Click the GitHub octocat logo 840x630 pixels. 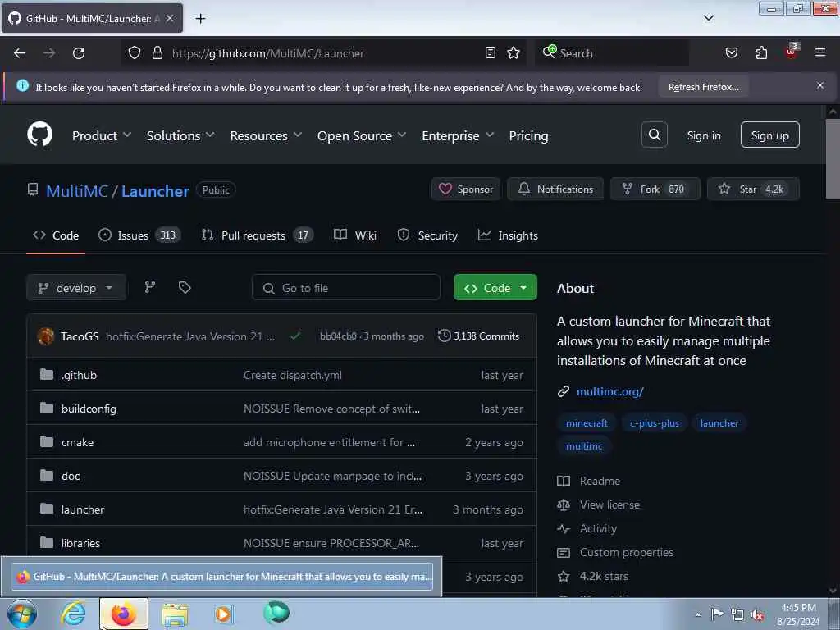pyautogui.click(x=39, y=135)
